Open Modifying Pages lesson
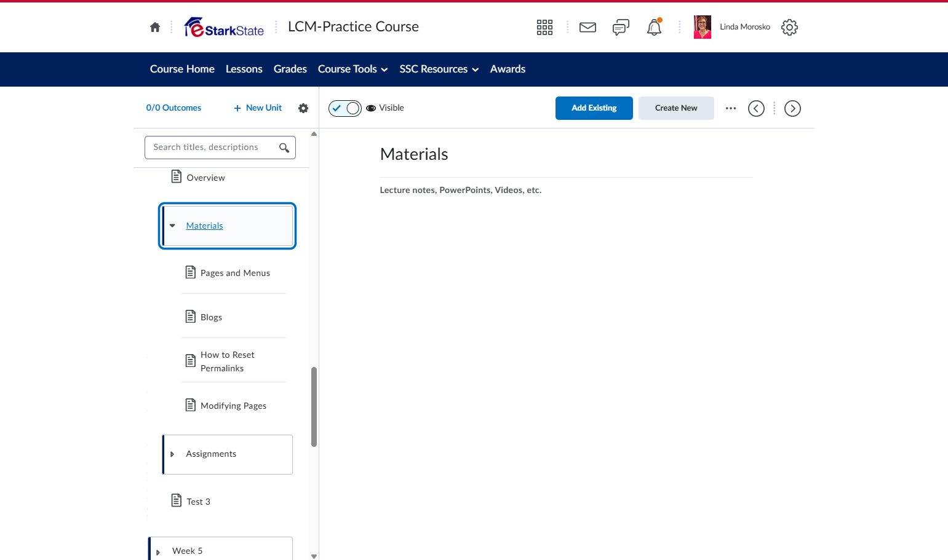This screenshot has width=948, height=560. (x=234, y=406)
